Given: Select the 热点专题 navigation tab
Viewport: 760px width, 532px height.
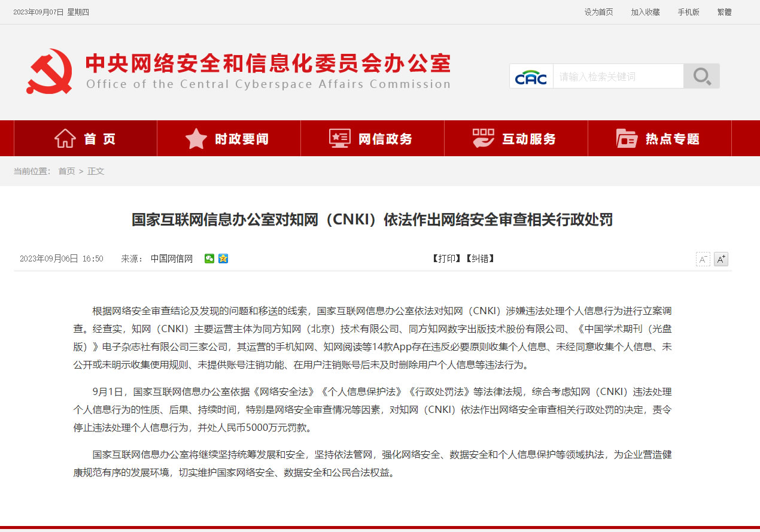Looking at the screenshot, I should click(659, 139).
